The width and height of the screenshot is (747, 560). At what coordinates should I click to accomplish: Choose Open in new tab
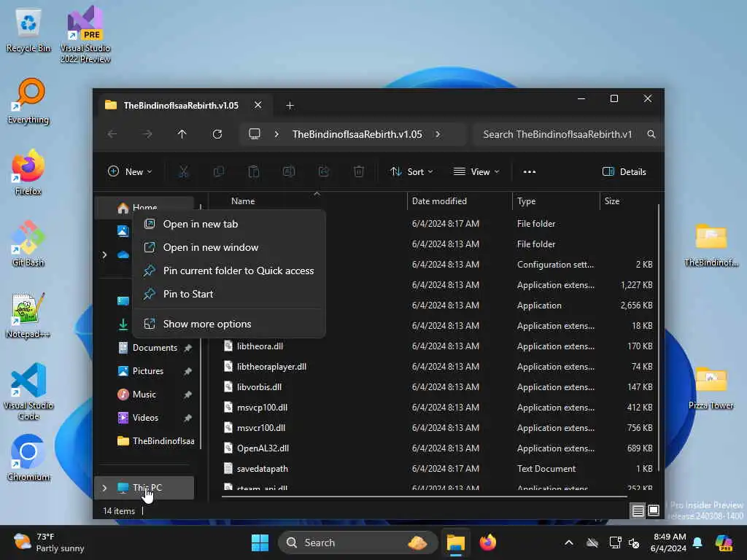[x=229, y=224]
